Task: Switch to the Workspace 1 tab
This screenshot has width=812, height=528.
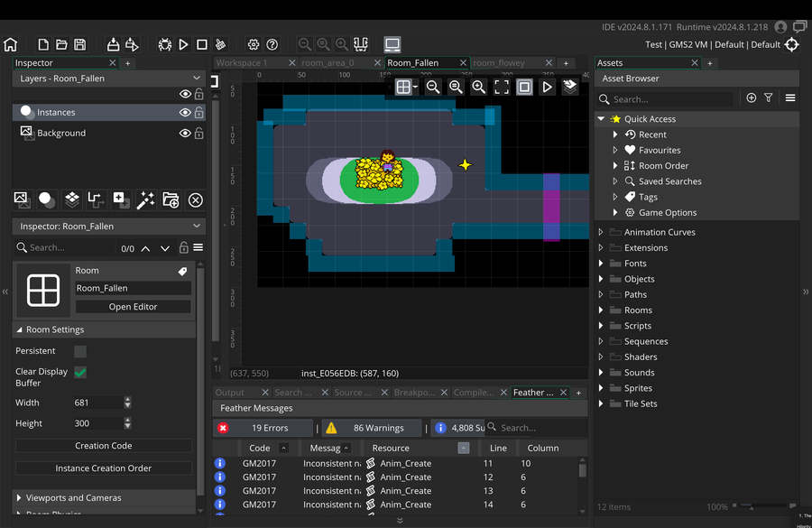Action: click(242, 62)
